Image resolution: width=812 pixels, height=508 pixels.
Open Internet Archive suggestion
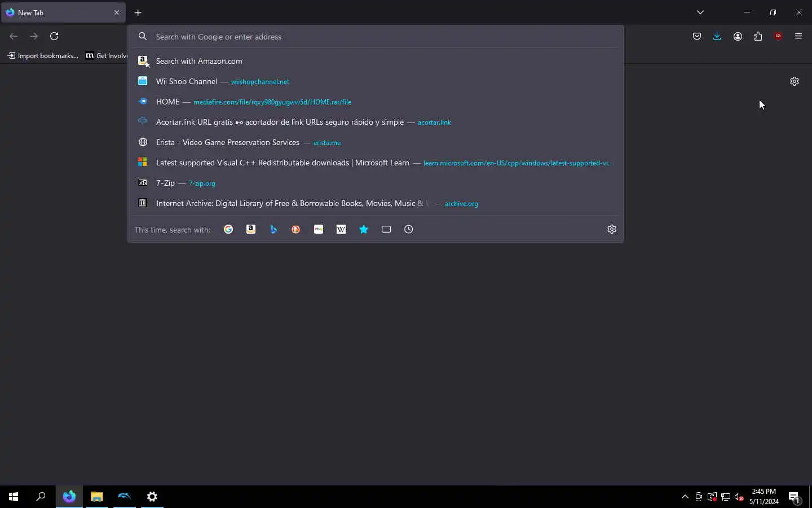click(375, 203)
